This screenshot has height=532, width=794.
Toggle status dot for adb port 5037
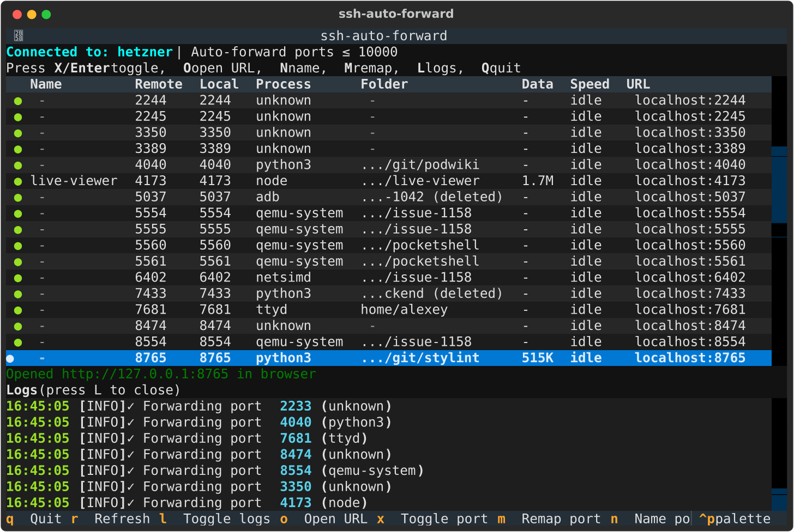[18, 197]
